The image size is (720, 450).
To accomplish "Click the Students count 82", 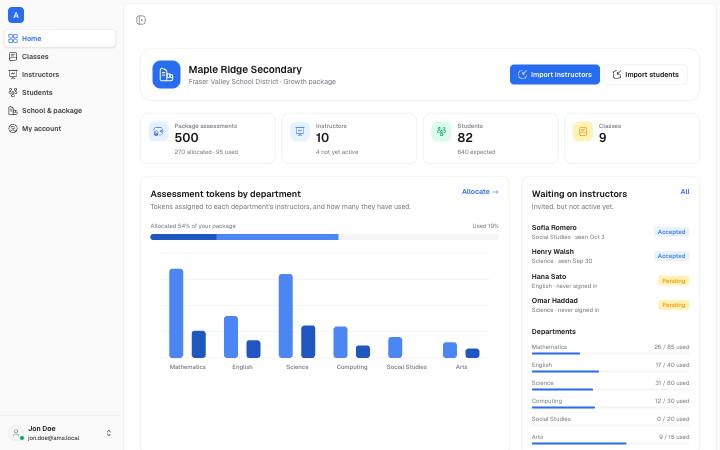I will [465, 138].
